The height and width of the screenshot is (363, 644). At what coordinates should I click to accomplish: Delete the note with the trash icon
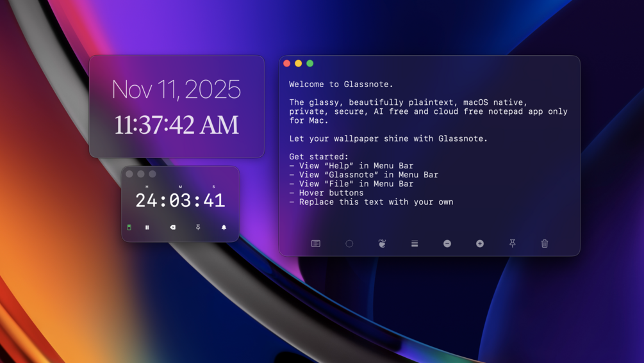click(x=545, y=244)
